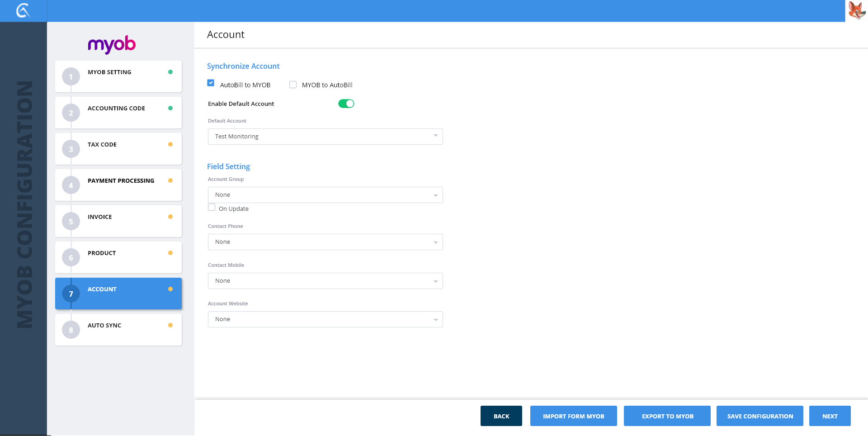Screen dimensions: 868x436
Task: Turn off Enable Default Account toggle
Action: [x=346, y=104]
